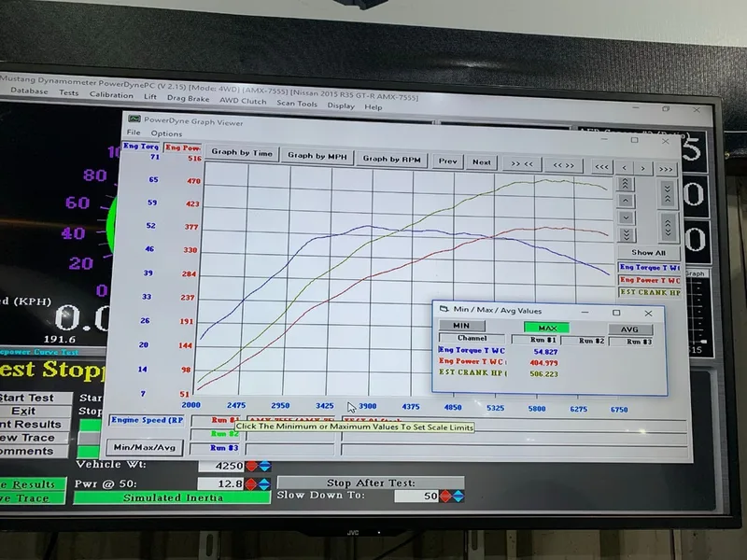Viewport: 747px width, 560px height.
Task: Toggle the green Simulated Inertia bar
Action: (x=172, y=497)
